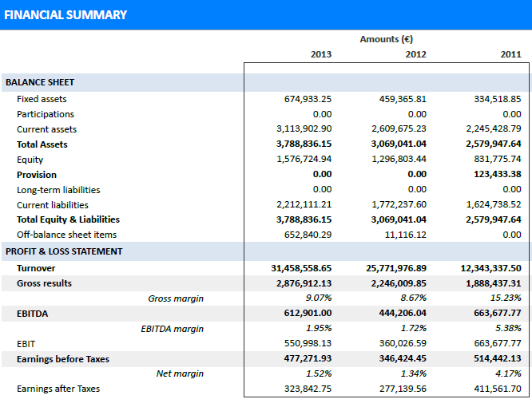Select the Off-balance sheet items label

point(66,235)
